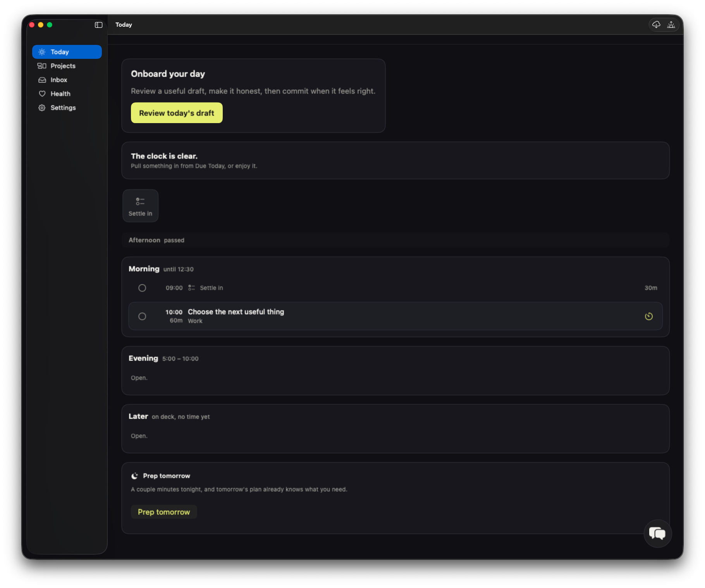This screenshot has height=588, width=705.
Task: Click the yellow timer icon on task row
Action: 649,316
